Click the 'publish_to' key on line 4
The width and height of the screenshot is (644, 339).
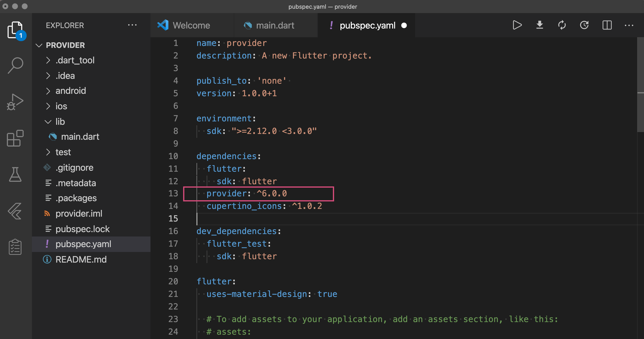pos(221,81)
